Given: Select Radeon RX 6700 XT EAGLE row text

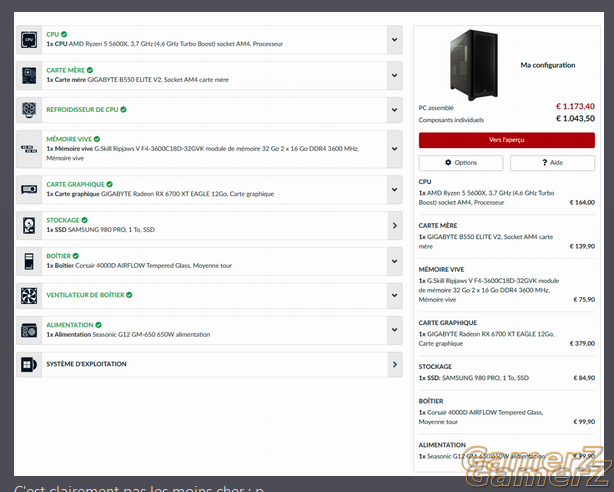Looking at the screenshot, I should coord(160,194).
